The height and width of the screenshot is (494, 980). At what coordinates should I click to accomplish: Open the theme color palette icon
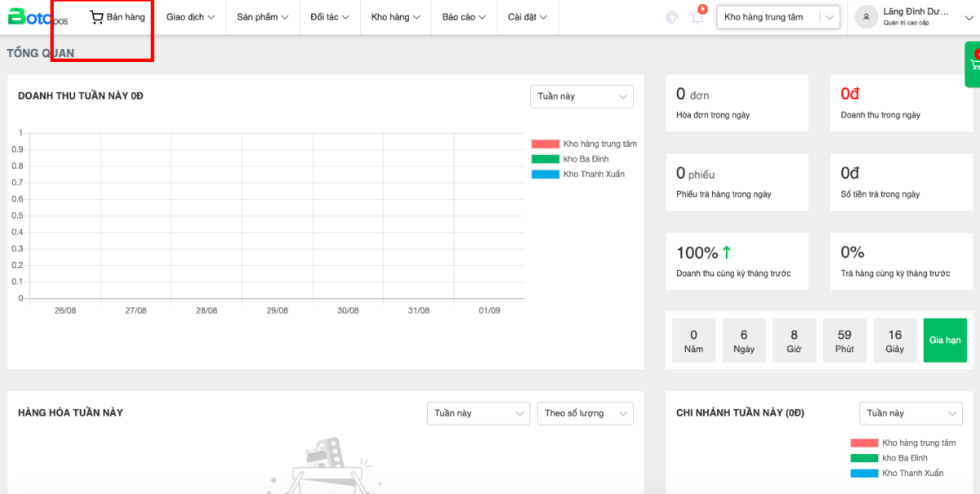coord(672,17)
